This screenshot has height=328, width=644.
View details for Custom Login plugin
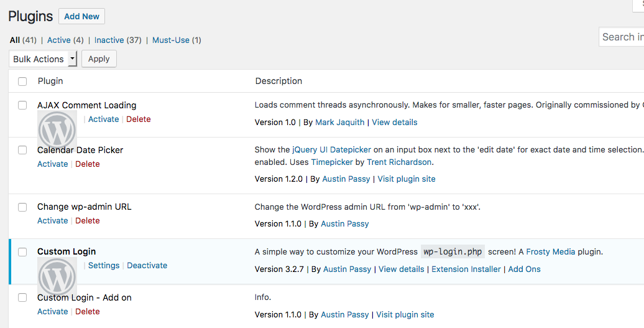[x=402, y=269]
